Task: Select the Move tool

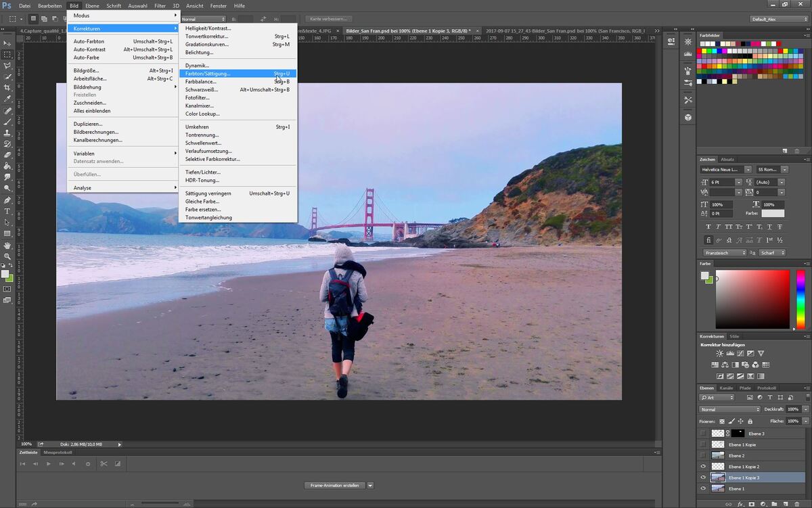Action: 7,43
